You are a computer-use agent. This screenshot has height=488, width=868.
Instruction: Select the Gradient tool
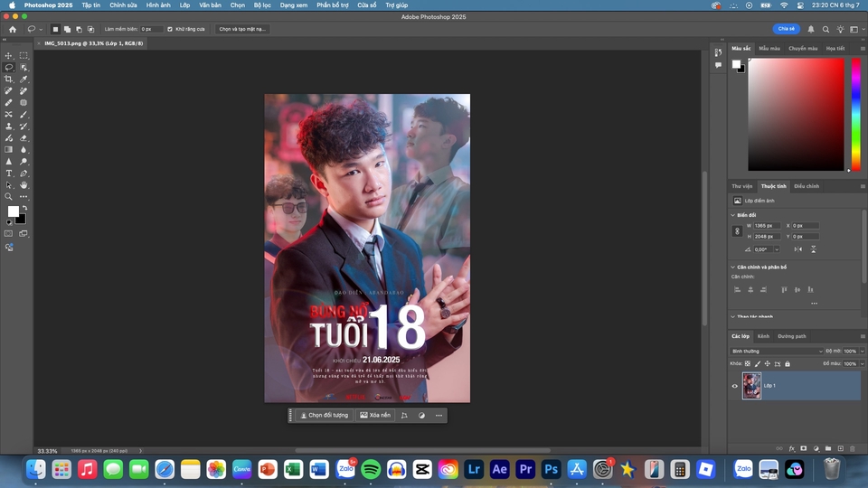[x=9, y=150]
